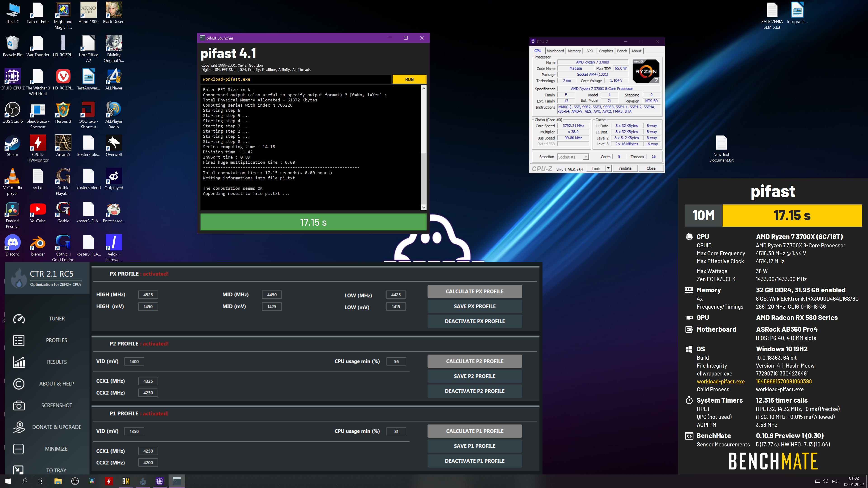Click the PX LOW (MHz) field 4425
The height and width of the screenshot is (488, 868).
(396, 295)
